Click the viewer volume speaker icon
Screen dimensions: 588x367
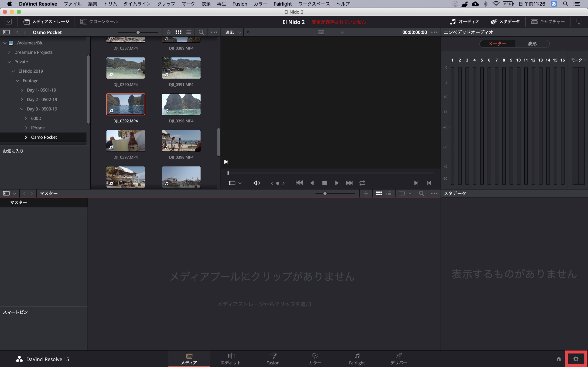click(256, 183)
